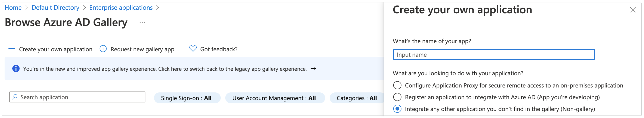The width and height of the screenshot is (644, 118).
Task: Navigate to Default Directory breadcrumb
Action: [55, 8]
